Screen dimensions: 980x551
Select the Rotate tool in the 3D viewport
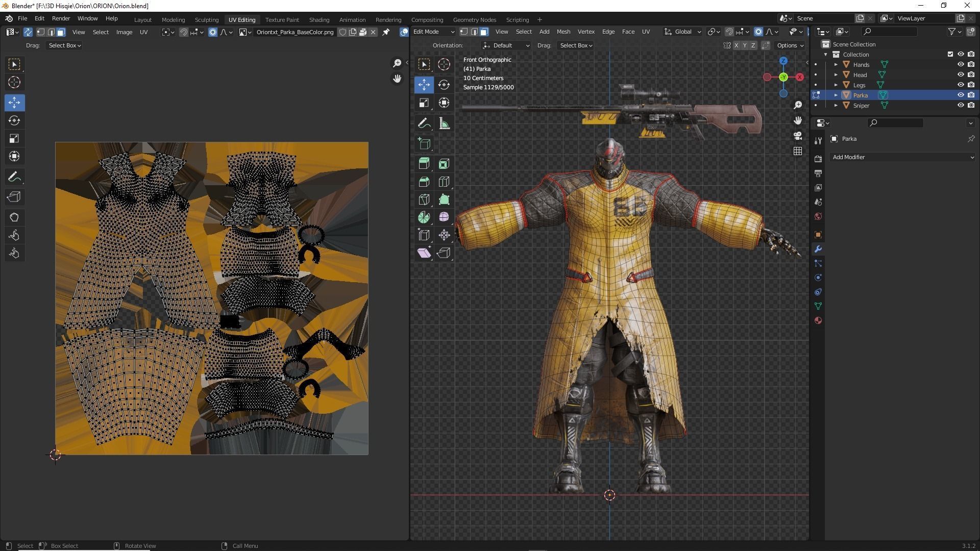(444, 85)
